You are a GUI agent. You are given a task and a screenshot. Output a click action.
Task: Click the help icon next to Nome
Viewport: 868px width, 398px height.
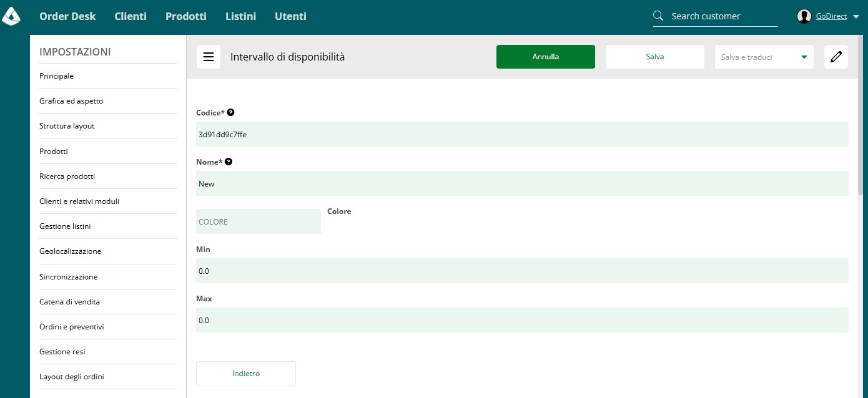tap(229, 162)
